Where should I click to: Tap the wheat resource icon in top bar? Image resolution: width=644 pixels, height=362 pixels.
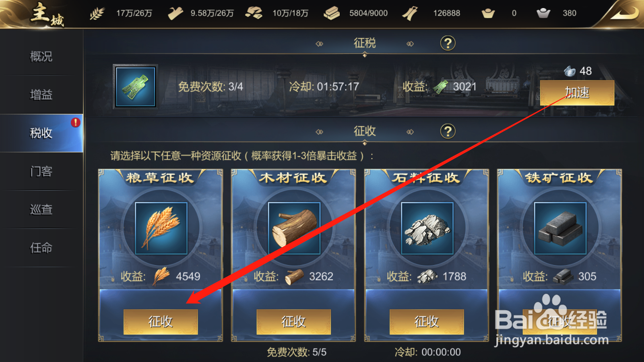tap(97, 13)
